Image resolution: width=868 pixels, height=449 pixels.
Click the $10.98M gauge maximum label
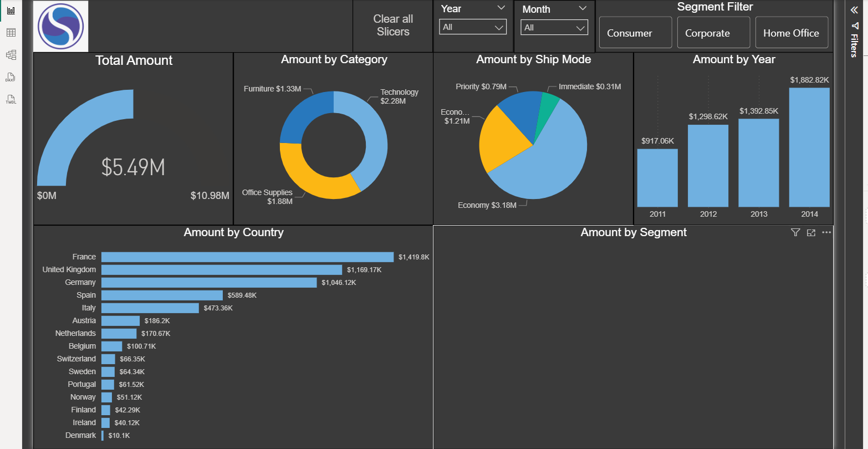(210, 196)
